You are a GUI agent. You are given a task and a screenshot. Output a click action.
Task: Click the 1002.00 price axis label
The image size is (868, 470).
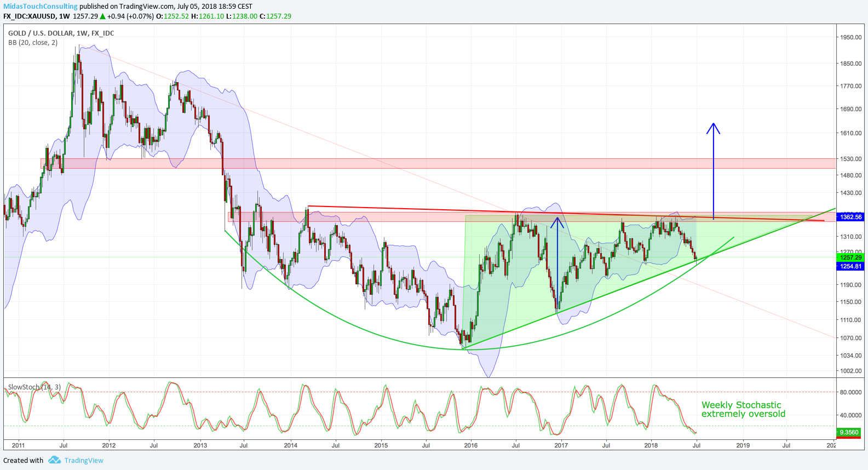(850, 371)
